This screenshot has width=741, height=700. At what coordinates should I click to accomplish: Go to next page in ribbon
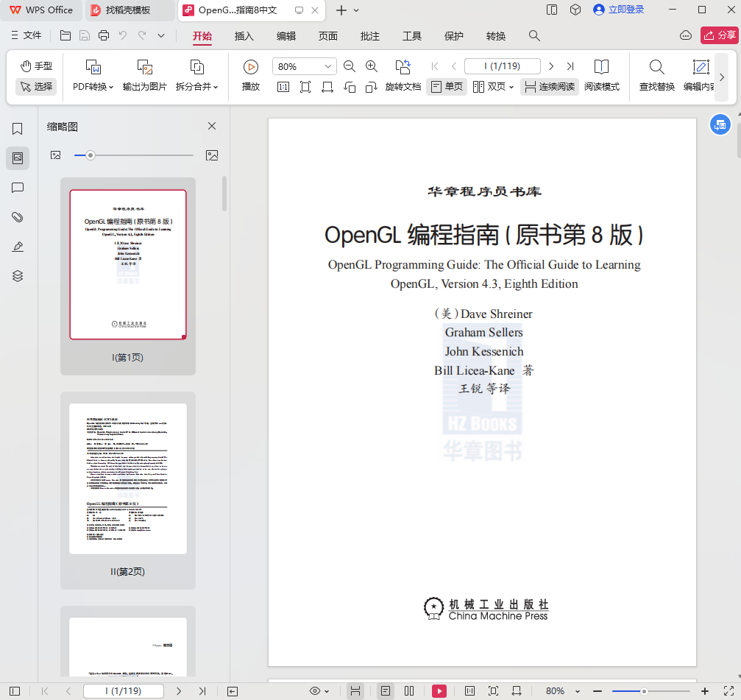point(551,66)
